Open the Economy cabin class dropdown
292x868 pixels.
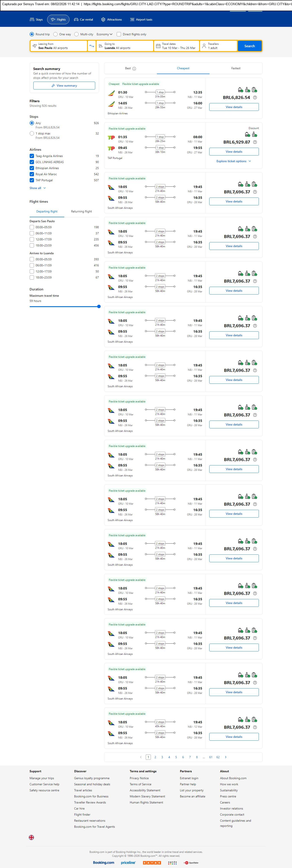[x=104, y=34]
